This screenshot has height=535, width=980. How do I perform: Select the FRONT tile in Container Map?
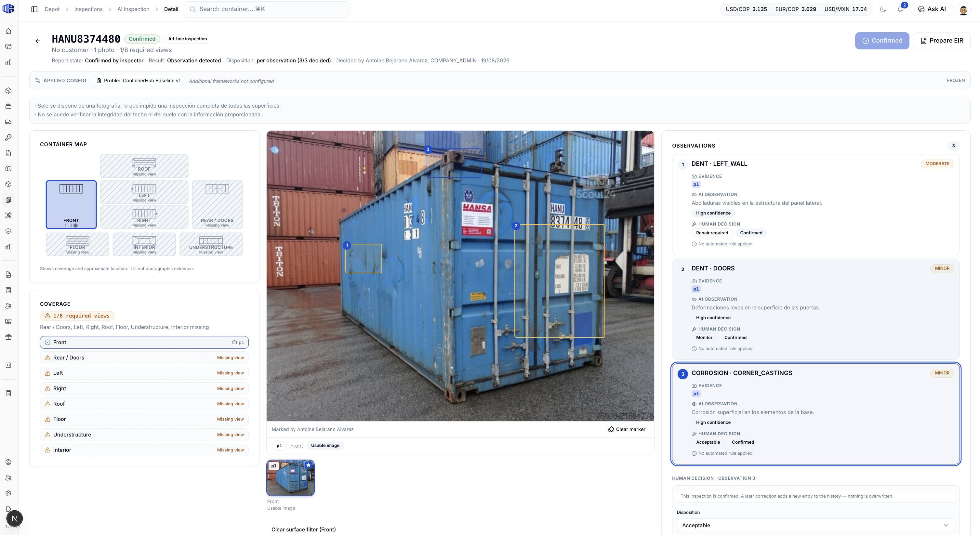coord(71,204)
